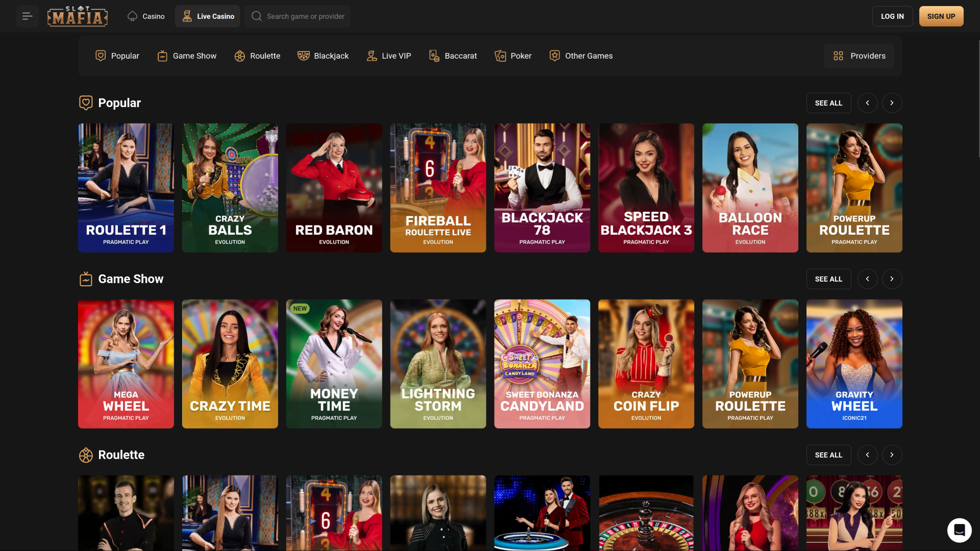Click the Roulette wheel icon
The width and height of the screenshot is (980, 551).
[240, 56]
